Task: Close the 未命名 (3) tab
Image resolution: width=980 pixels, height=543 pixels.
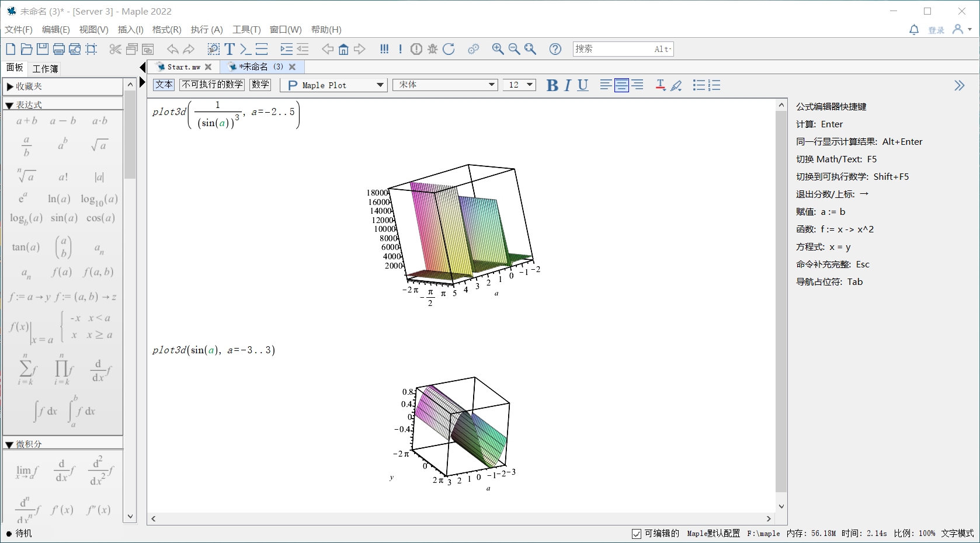Action: 293,67
